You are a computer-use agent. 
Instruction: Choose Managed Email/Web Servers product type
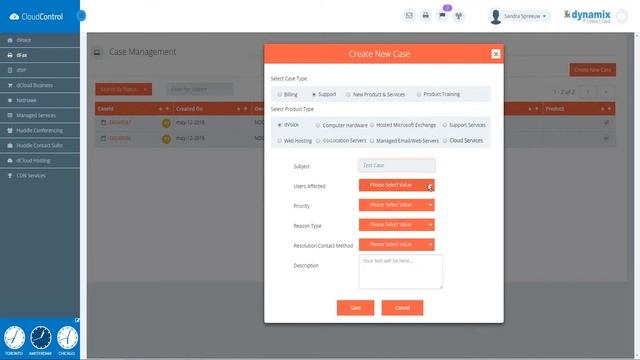click(x=372, y=141)
